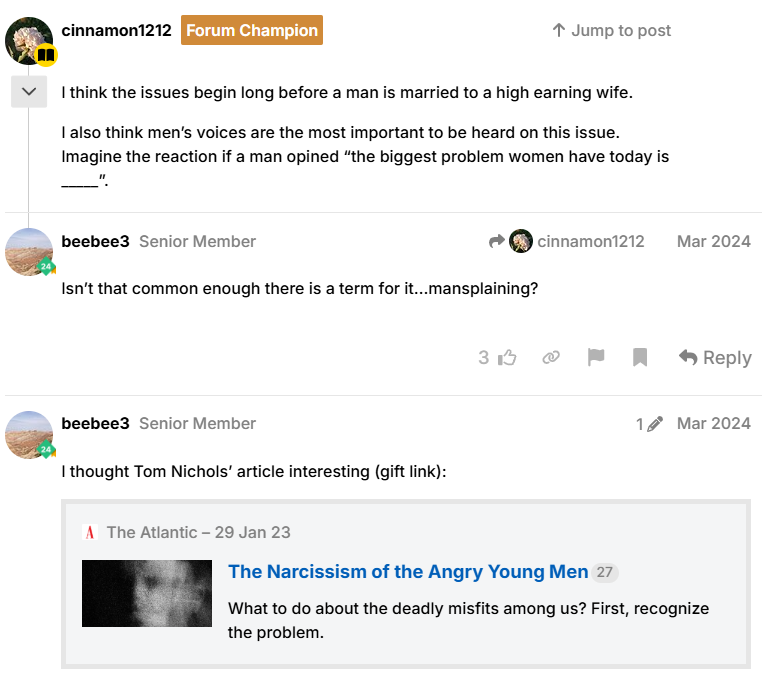This screenshot has width=765, height=688.
Task: Copy link to beebee3's post
Action: pos(551,358)
